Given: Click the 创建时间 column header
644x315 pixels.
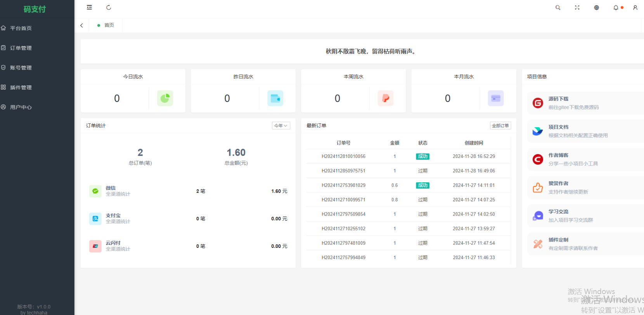Looking at the screenshot, I should (474, 143).
